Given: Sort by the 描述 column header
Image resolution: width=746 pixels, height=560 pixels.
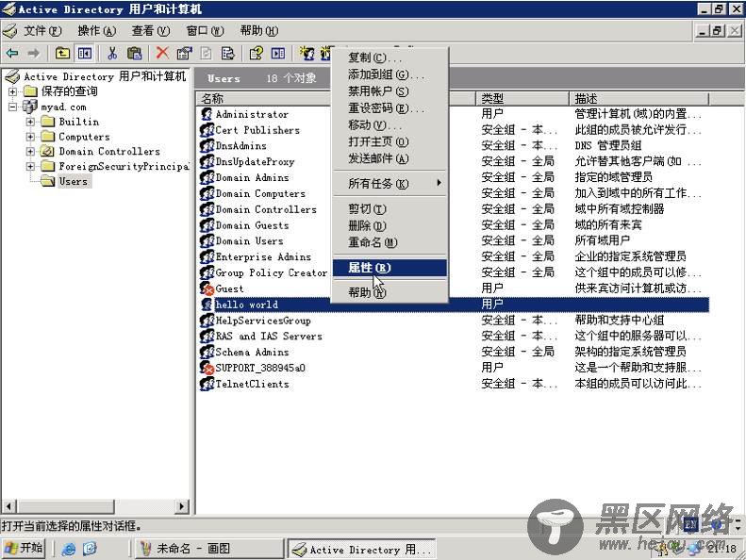Looking at the screenshot, I should (x=638, y=98).
